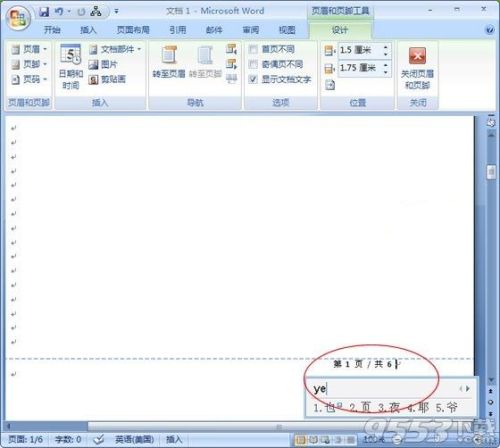Click the select browse object circle icon

[x=490, y=402]
